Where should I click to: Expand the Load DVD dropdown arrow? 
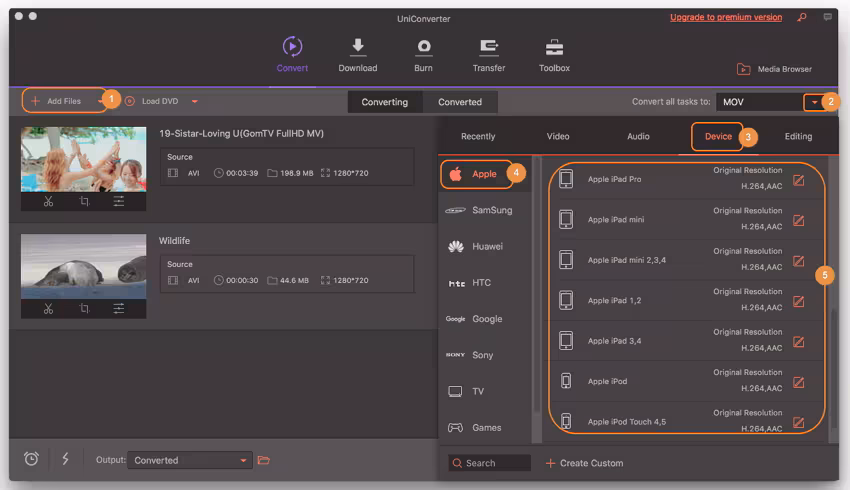[195, 101]
